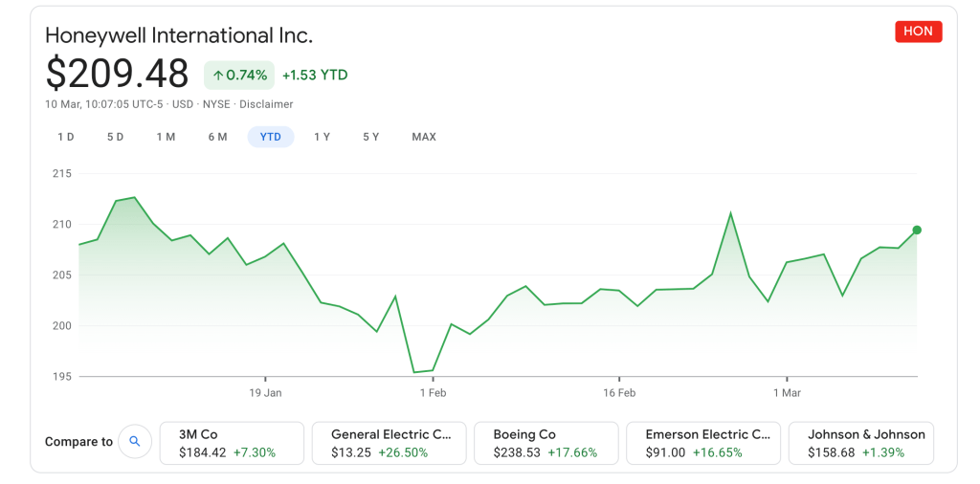Screen dimensions: 980x484
Task: Switch chart to 6 M range
Action: [218, 137]
